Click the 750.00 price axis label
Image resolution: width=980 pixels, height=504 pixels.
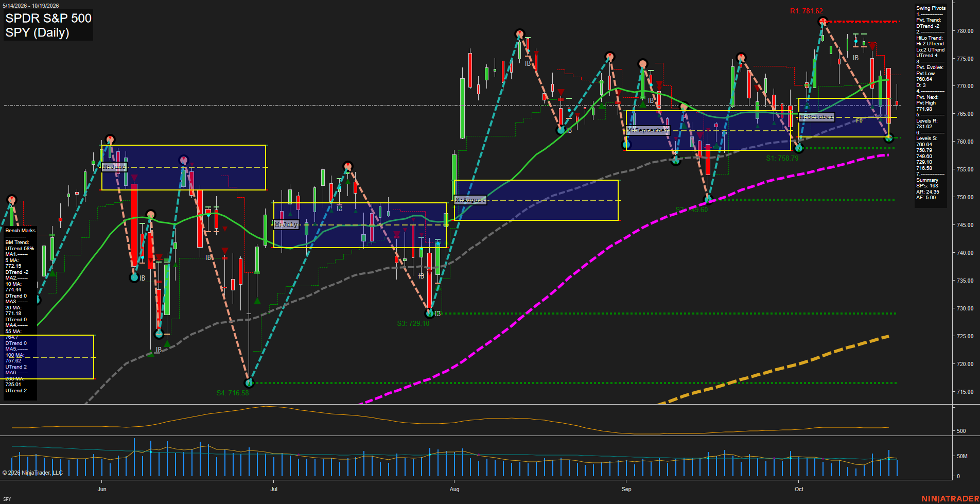pyautogui.click(x=965, y=197)
